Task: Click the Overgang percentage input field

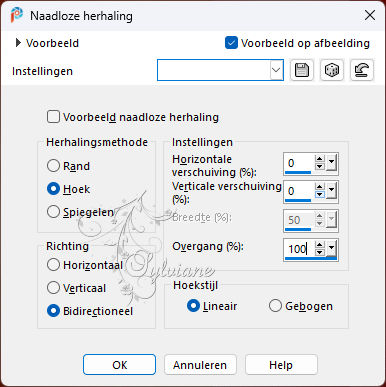Action: 299,249
